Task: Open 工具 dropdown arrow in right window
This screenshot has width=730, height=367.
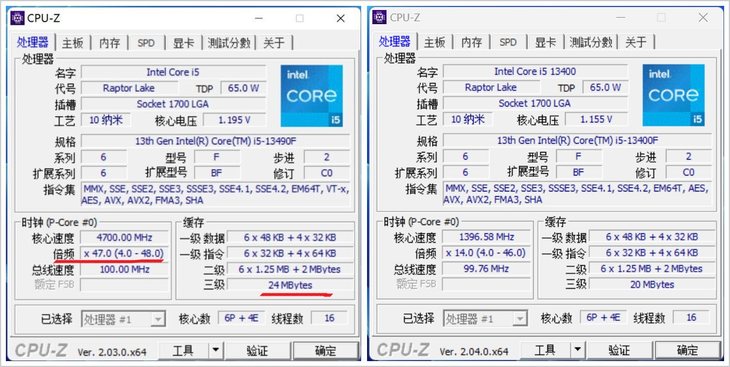Action: (x=577, y=350)
